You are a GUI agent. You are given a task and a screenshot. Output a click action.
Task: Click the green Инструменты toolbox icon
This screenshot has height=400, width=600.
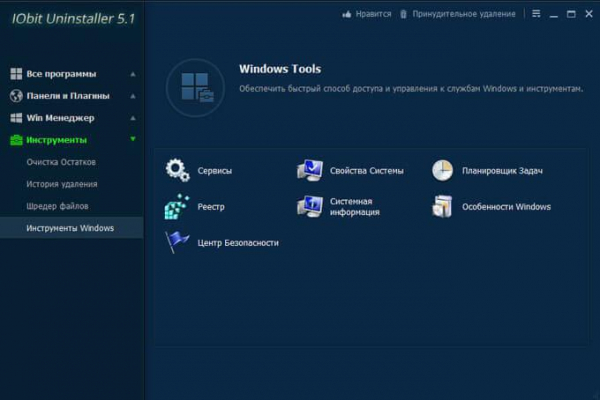click(x=16, y=140)
